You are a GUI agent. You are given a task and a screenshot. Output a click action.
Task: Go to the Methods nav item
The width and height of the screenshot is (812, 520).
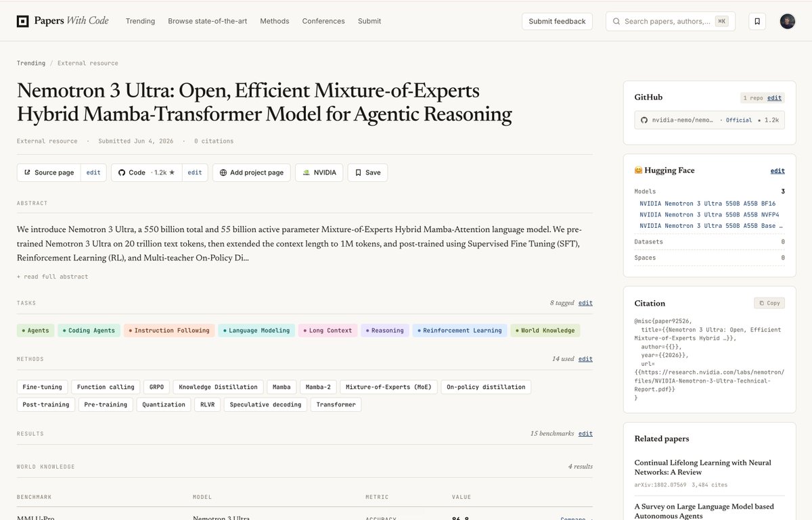[x=274, y=21]
